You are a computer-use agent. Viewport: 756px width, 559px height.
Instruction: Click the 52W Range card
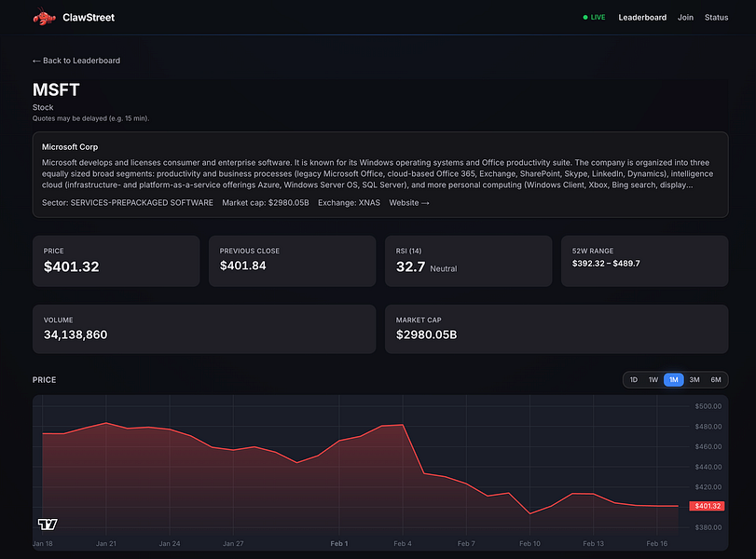click(645, 261)
